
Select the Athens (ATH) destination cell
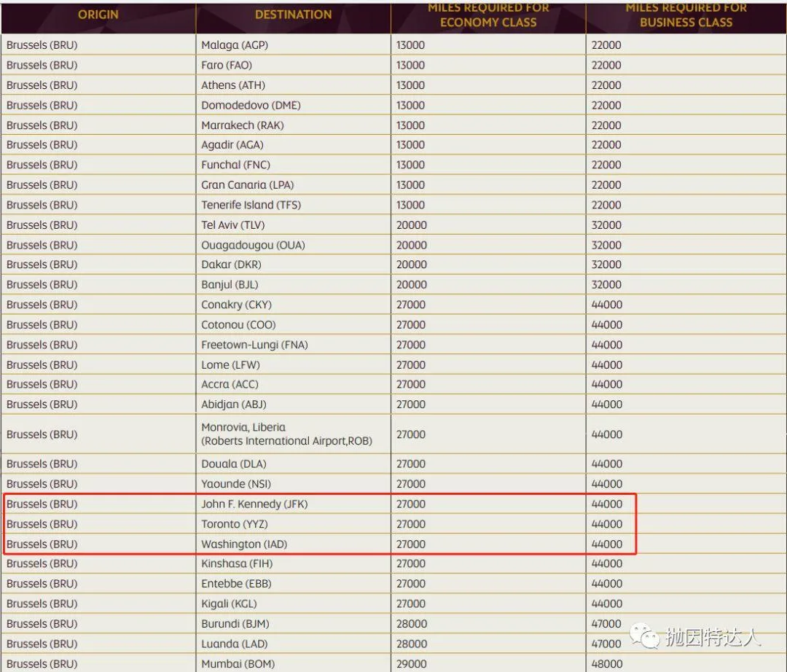pyautogui.click(x=233, y=85)
